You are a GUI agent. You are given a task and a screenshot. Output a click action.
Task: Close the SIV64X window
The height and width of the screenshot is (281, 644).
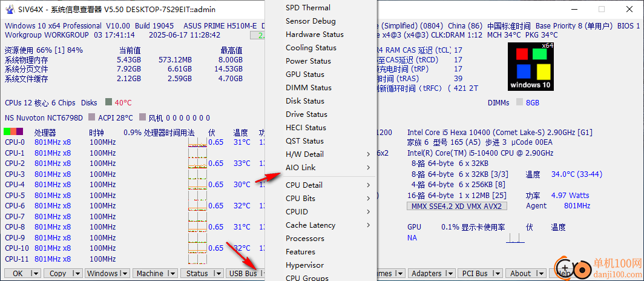[x=629, y=9]
